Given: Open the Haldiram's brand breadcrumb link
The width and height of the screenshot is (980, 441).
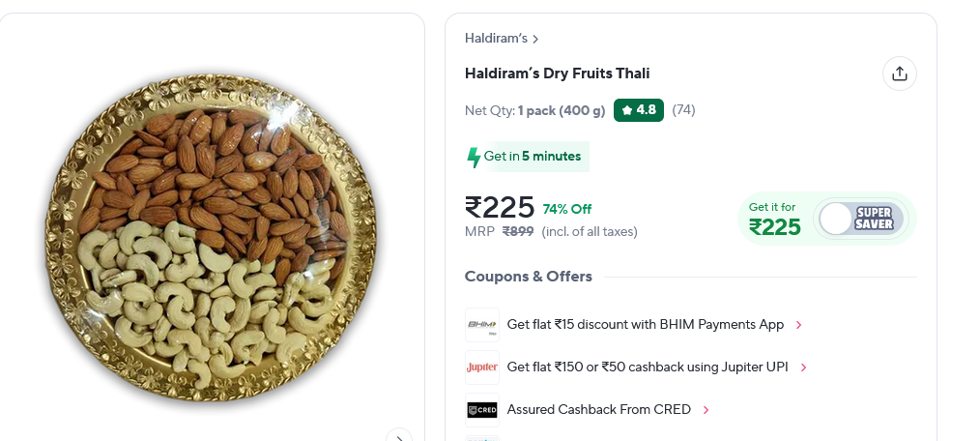Looking at the screenshot, I should 501,39.
